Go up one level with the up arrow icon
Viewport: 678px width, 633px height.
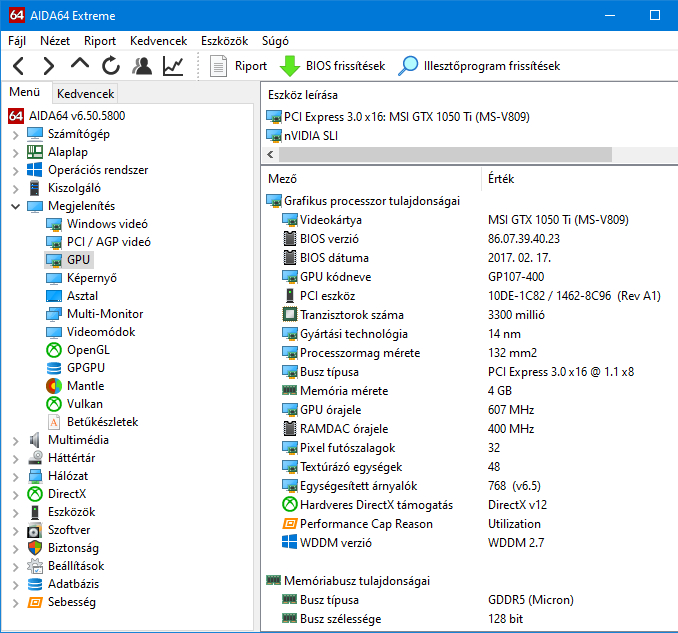[80, 65]
